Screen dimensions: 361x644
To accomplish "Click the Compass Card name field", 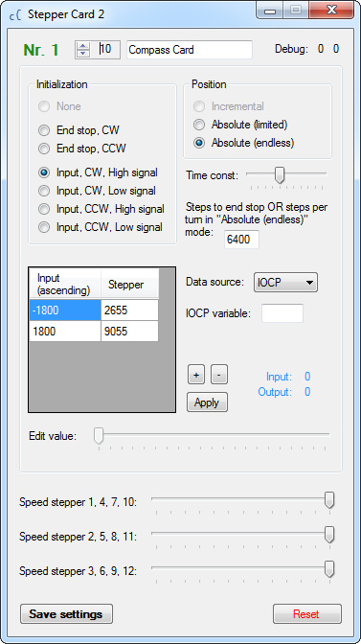I will click(x=189, y=50).
